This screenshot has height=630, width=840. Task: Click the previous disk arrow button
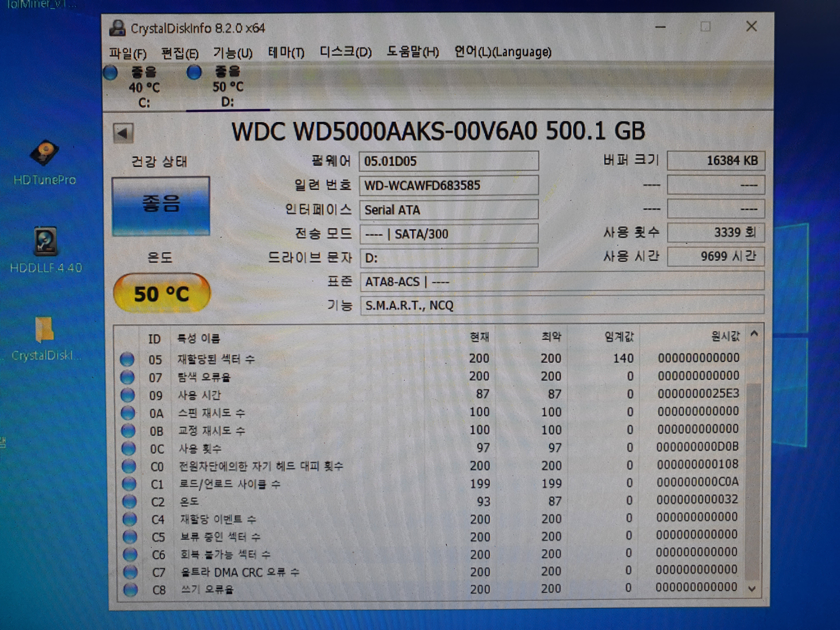pyautogui.click(x=123, y=133)
